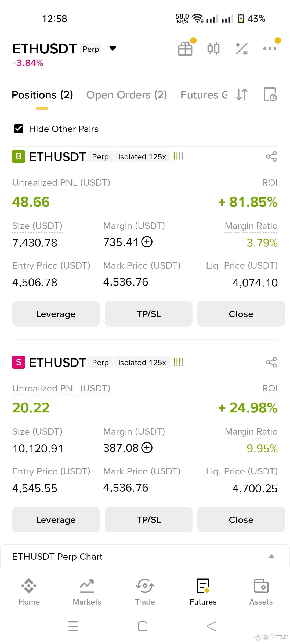Open the three-dot more menu
290x644 pixels.
coord(270,49)
